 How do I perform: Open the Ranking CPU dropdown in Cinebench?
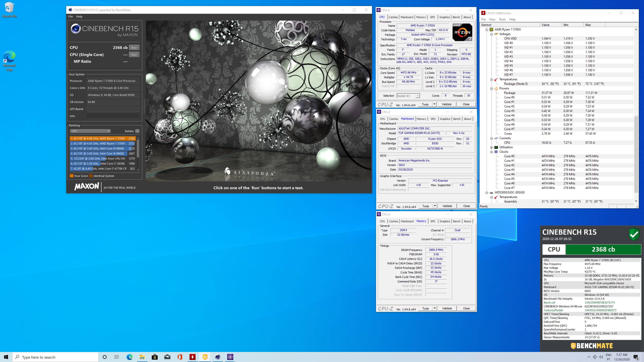click(90, 131)
